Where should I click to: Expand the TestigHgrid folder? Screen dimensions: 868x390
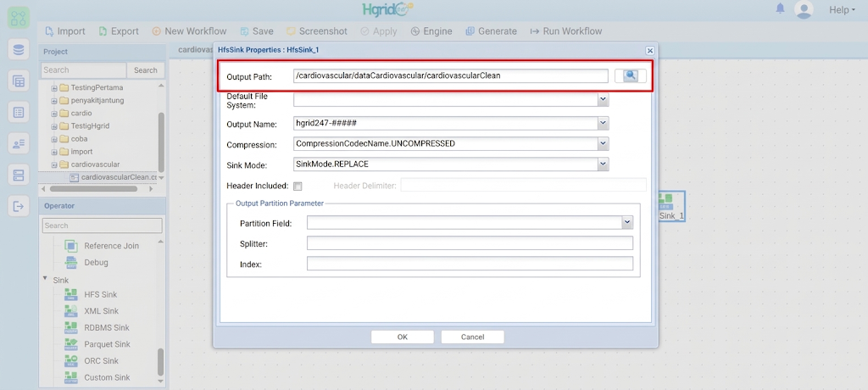click(54, 125)
